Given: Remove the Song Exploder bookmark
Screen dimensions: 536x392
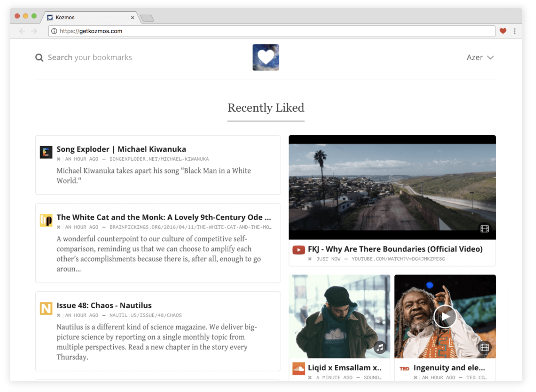Looking at the screenshot, I should click(x=59, y=159).
